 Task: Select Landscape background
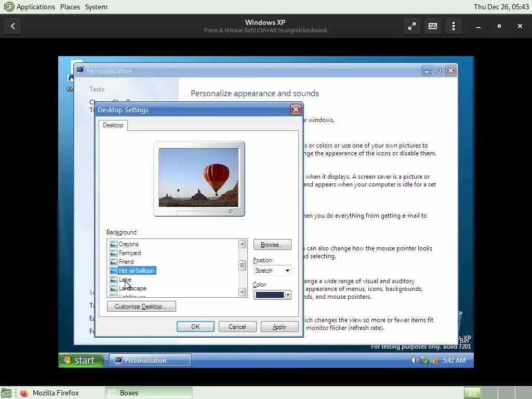132,288
